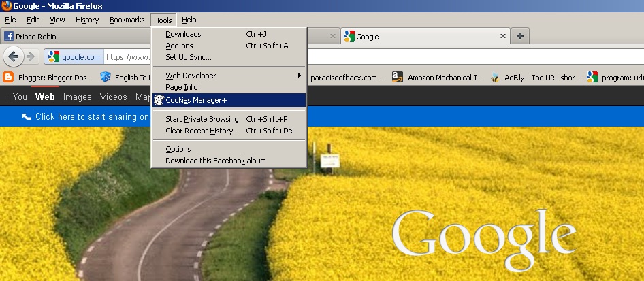Open the Help menu
This screenshot has height=281, width=644.
tap(189, 20)
